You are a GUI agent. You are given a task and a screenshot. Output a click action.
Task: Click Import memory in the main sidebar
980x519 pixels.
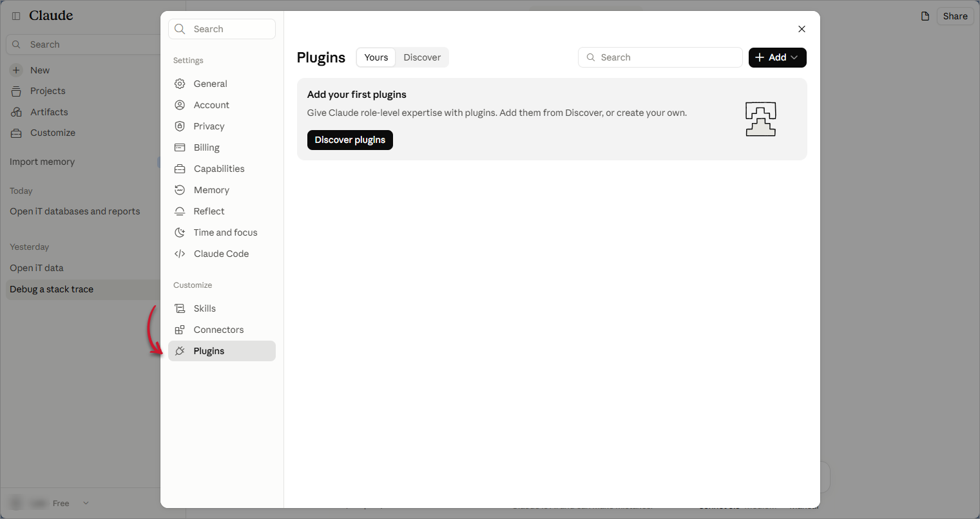42,162
